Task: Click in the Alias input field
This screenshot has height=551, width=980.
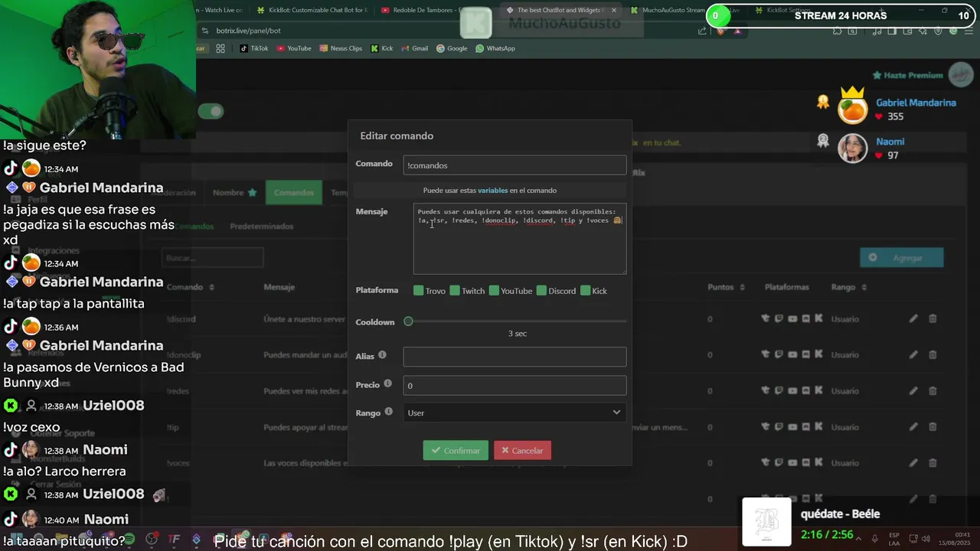Action: pos(514,357)
